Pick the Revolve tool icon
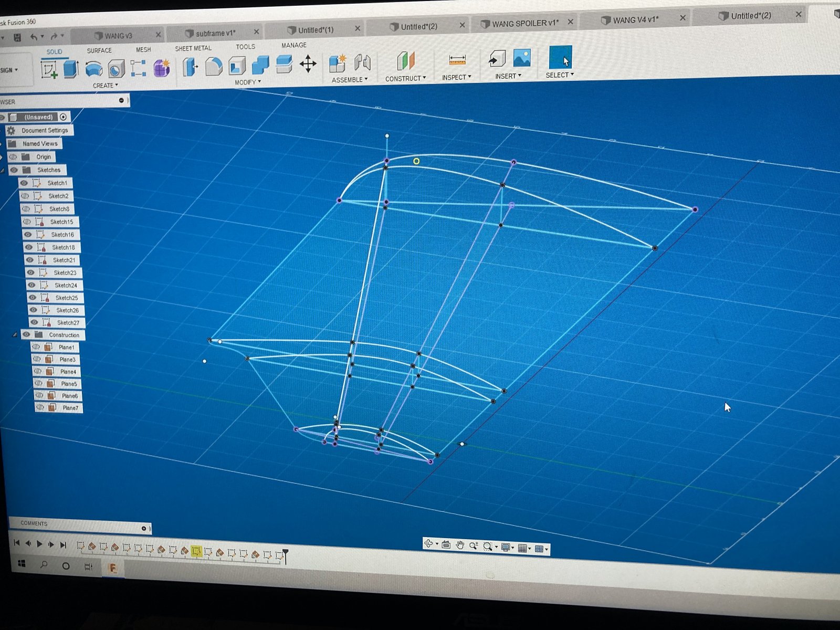The width and height of the screenshot is (840, 630). pos(93,69)
